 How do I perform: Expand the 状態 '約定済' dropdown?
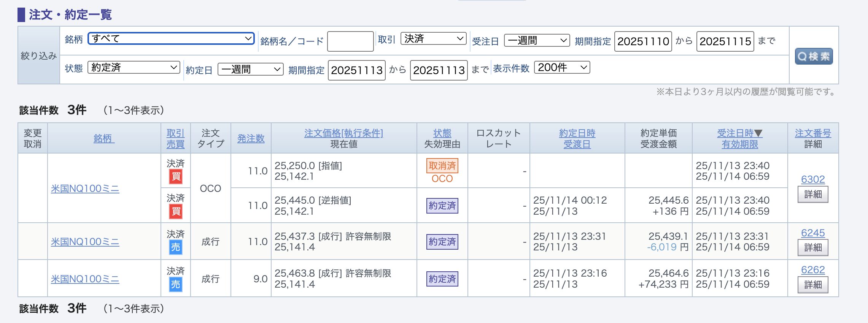134,68
